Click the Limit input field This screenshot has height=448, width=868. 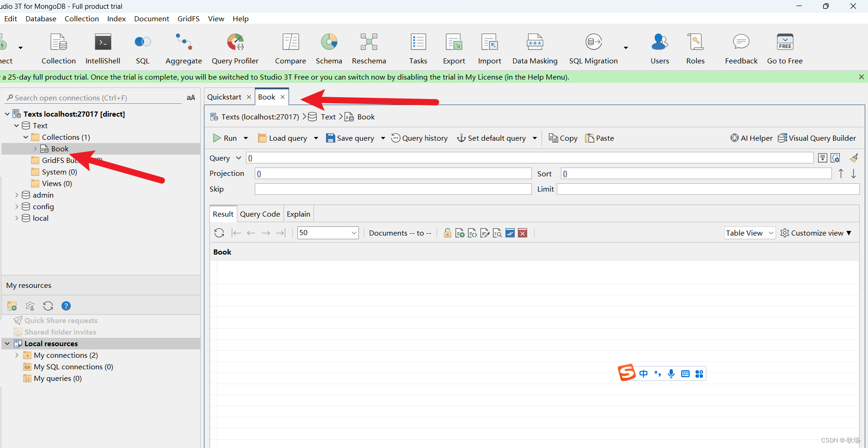click(x=708, y=189)
